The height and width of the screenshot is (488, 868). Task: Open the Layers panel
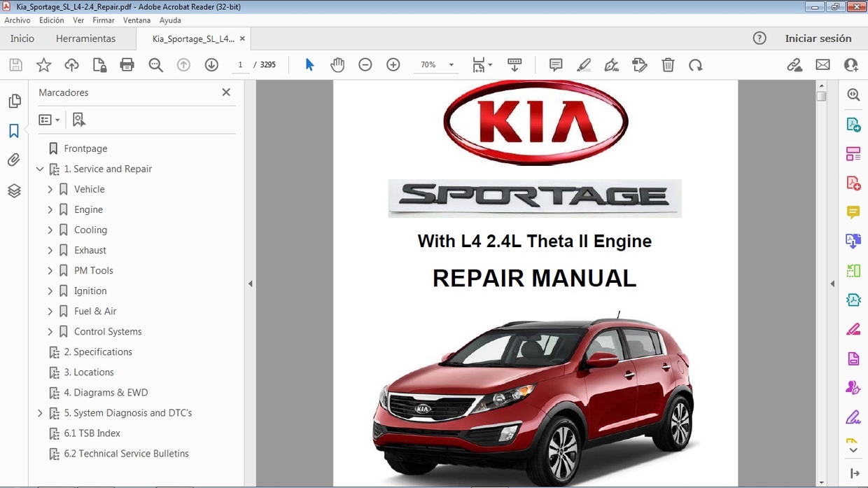14,190
